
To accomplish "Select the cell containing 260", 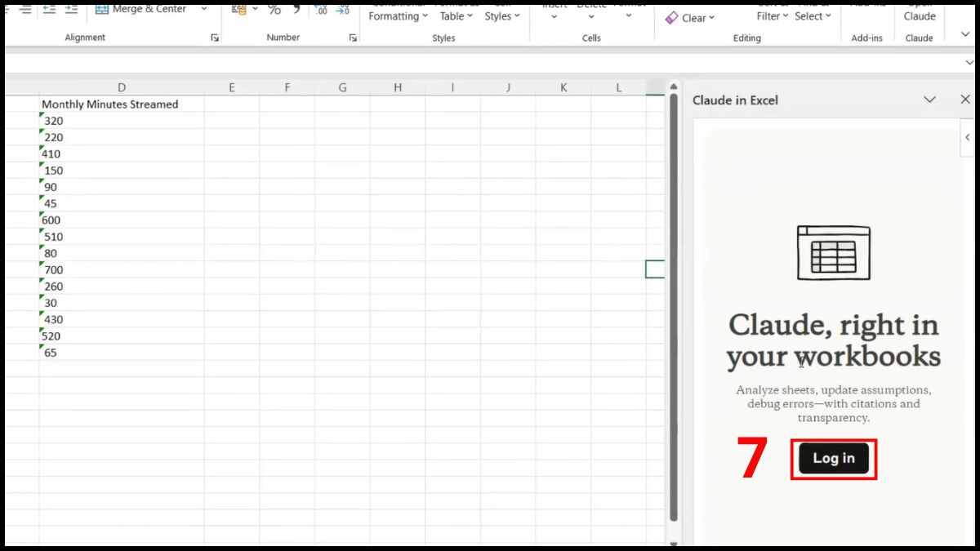I will 122,287.
